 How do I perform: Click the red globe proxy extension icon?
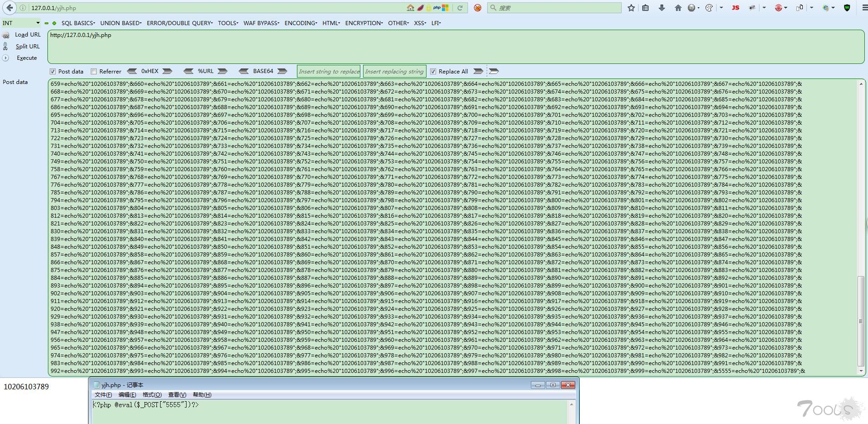click(x=779, y=8)
